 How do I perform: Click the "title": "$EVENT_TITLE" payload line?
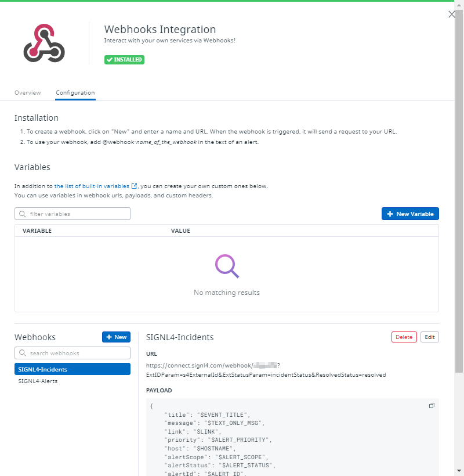tap(207, 414)
